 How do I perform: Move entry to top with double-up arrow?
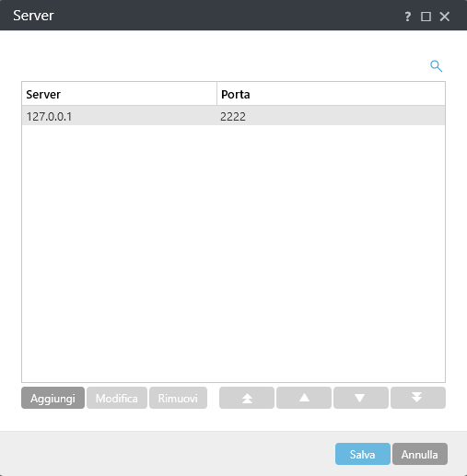pos(247,398)
